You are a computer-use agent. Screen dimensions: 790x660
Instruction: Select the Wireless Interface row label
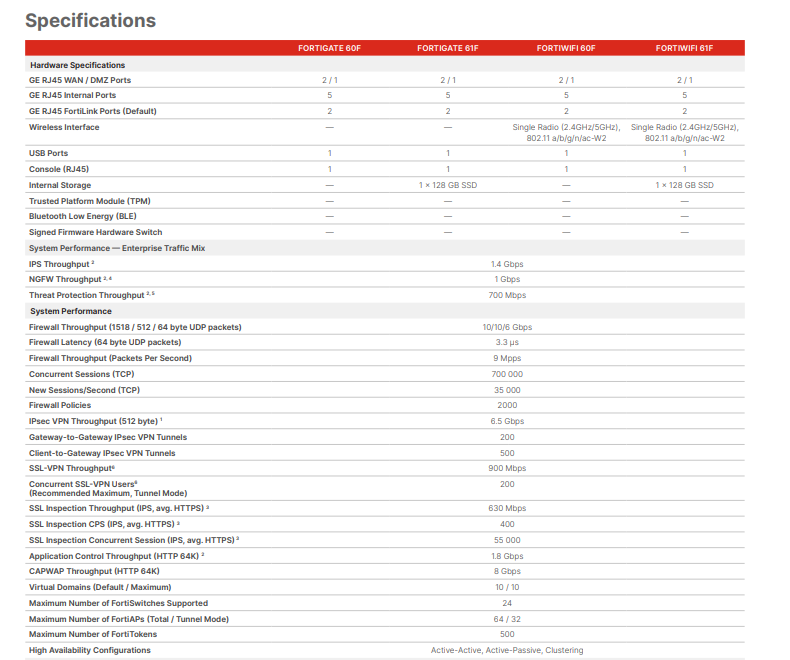[64, 127]
